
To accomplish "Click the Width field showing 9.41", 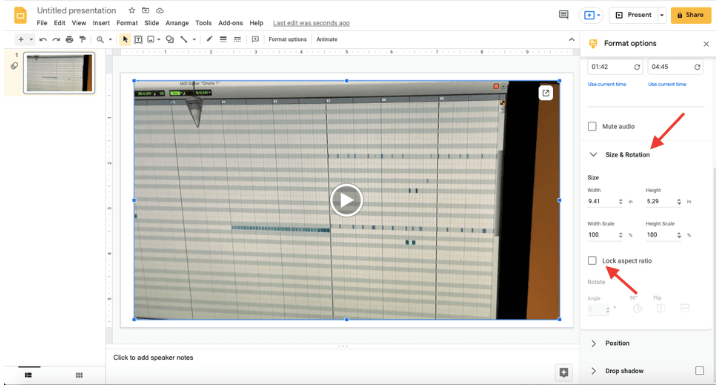I will (605, 201).
